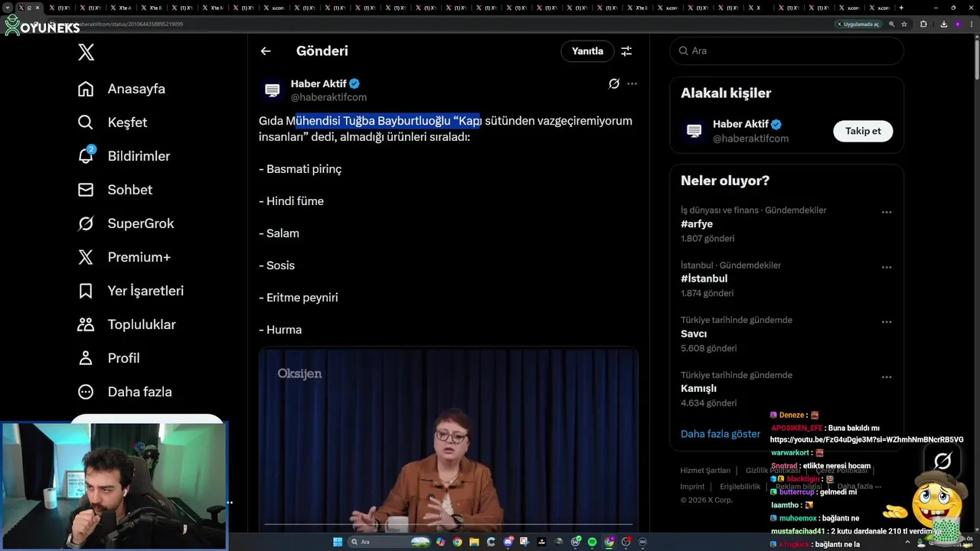The width and height of the screenshot is (980, 551).
Task: Open Keşfet from the sidebar
Action: 112,122
